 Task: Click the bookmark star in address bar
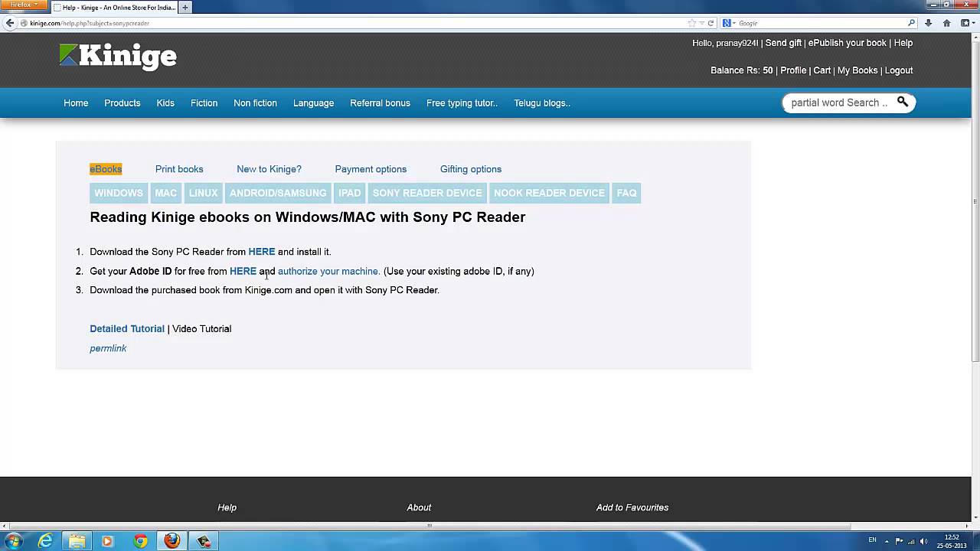692,23
